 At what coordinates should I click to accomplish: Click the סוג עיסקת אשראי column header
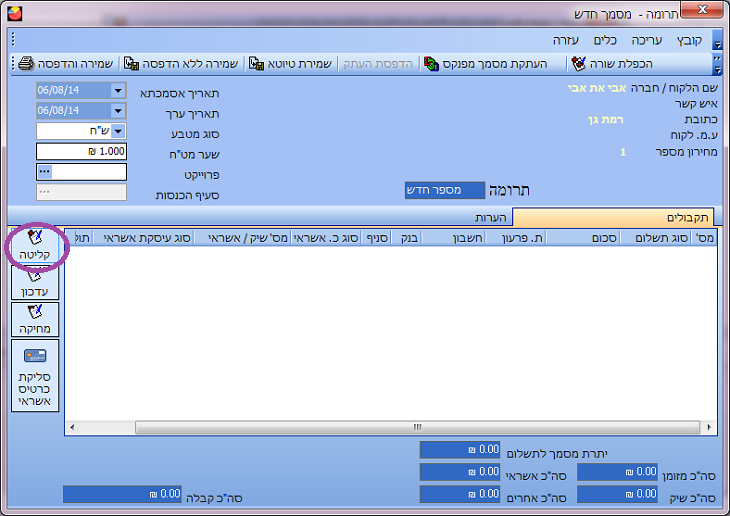pyautogui.click(x=143, y=238)
